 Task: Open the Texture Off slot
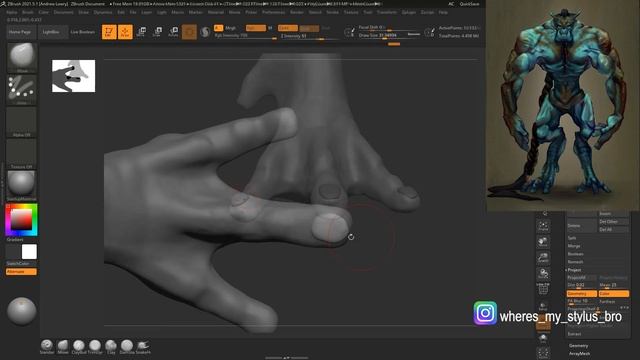click(22, 154)
